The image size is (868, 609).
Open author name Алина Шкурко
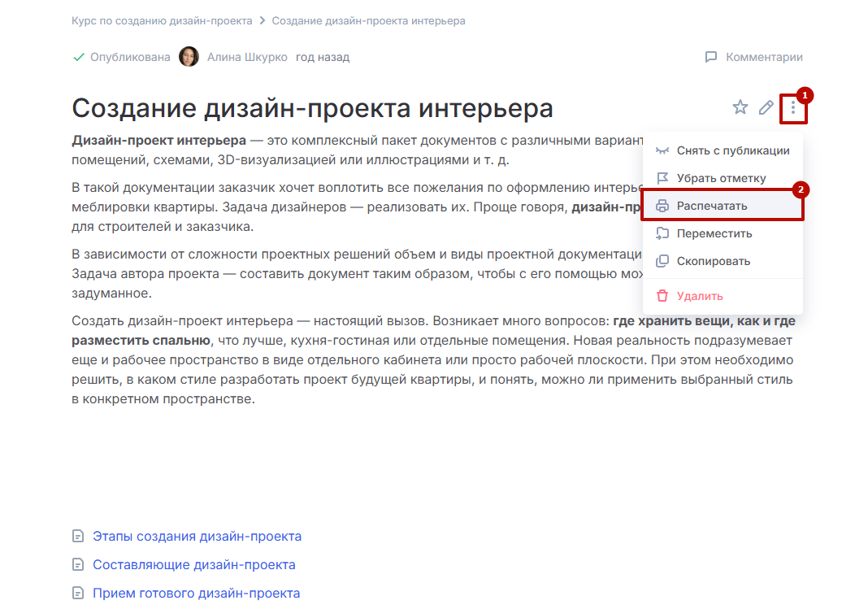247,57
